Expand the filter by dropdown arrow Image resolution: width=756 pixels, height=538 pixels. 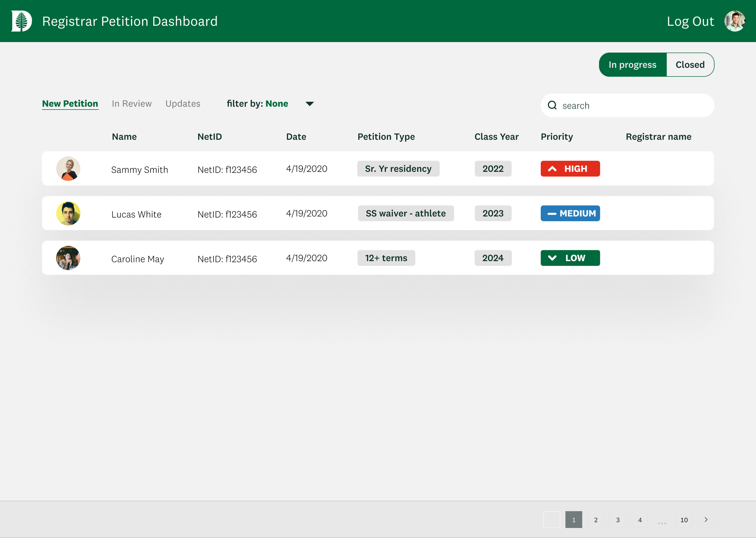[309, 104]
